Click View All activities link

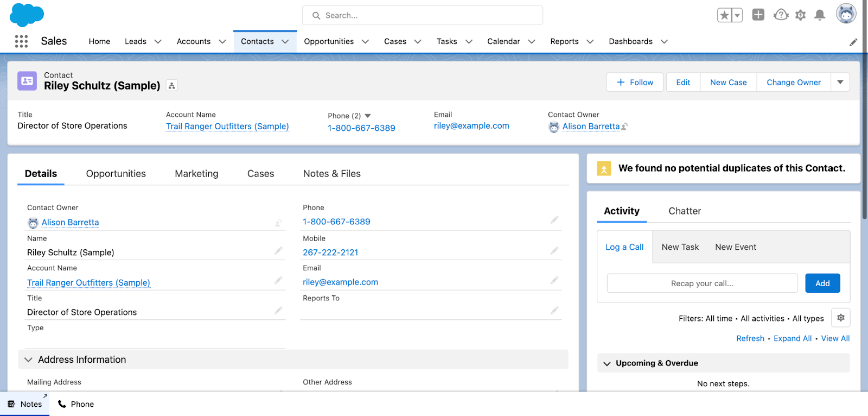[835, 338]
